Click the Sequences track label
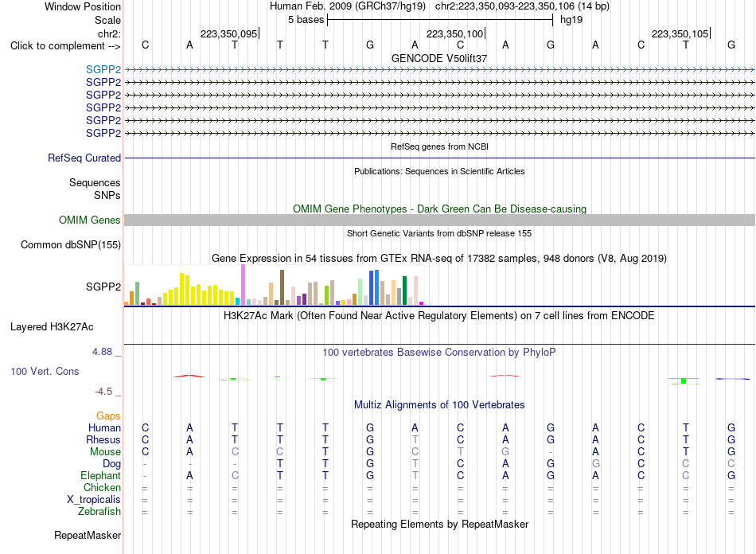The width and height of the screenshot is (756, 554). point(95,182)
